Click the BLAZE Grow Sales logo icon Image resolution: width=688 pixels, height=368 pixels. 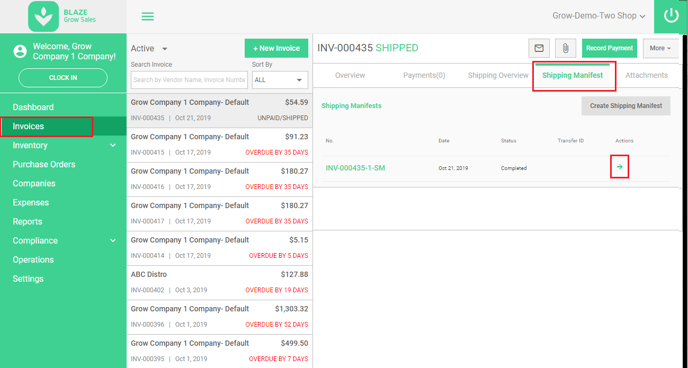coord(43,17)
